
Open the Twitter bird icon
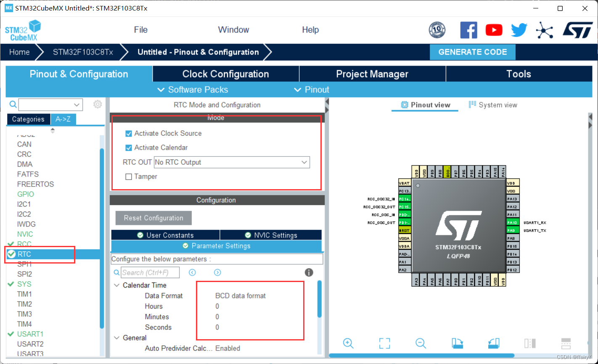pos(519,30)
